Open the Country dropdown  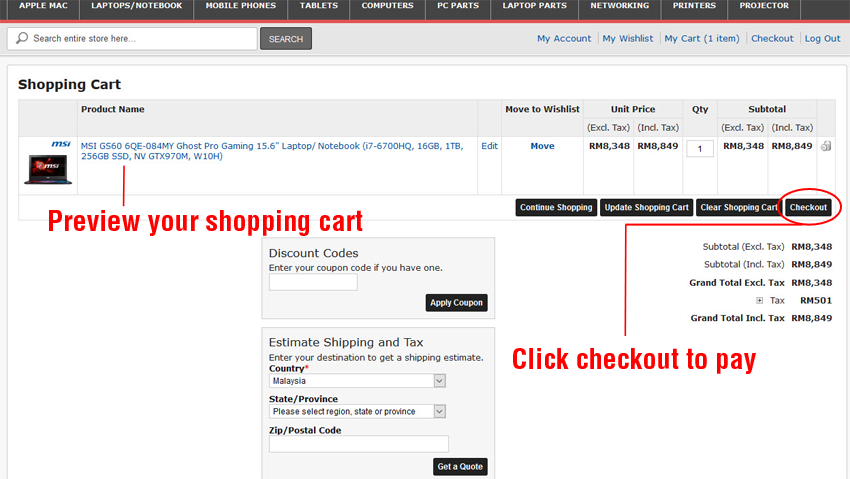click(357, 381)
